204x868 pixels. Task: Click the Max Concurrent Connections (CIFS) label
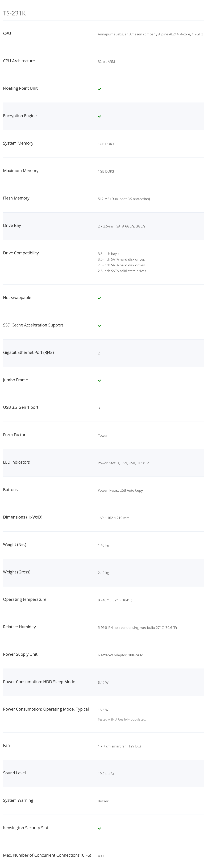[x=47, y=855]
